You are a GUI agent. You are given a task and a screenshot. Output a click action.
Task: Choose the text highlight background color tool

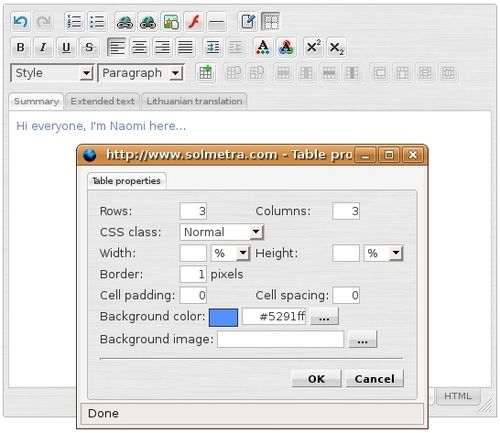click(286, 47)
